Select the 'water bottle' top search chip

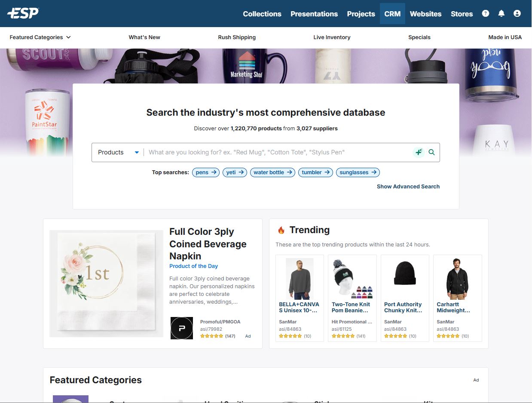coord(272,172)
